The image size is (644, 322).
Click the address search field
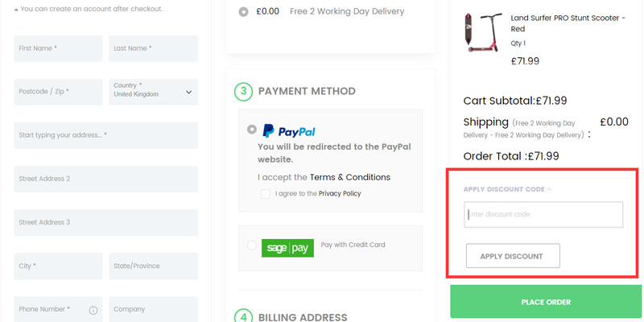(105, 135)
